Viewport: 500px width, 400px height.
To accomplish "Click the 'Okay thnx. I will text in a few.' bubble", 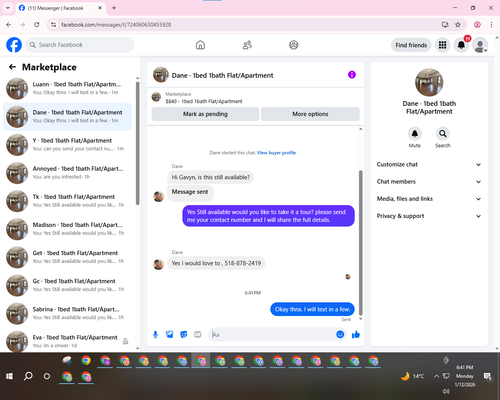I will 312,309.
